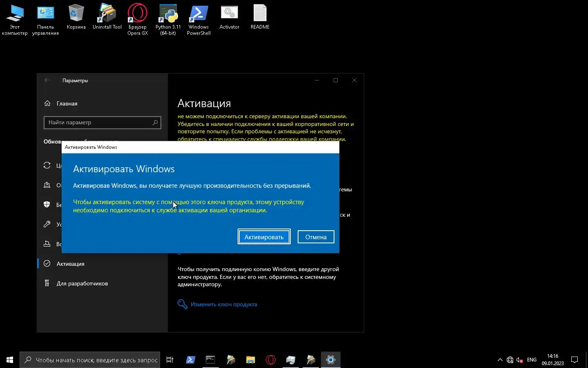
Task: Open Для разработчиков settings section
Action: coord(82,283)
